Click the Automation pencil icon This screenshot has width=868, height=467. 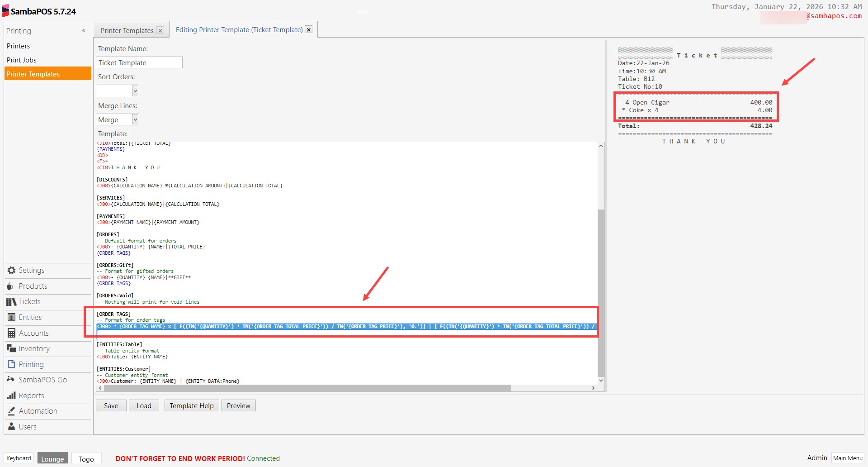(x=11, y=411)
